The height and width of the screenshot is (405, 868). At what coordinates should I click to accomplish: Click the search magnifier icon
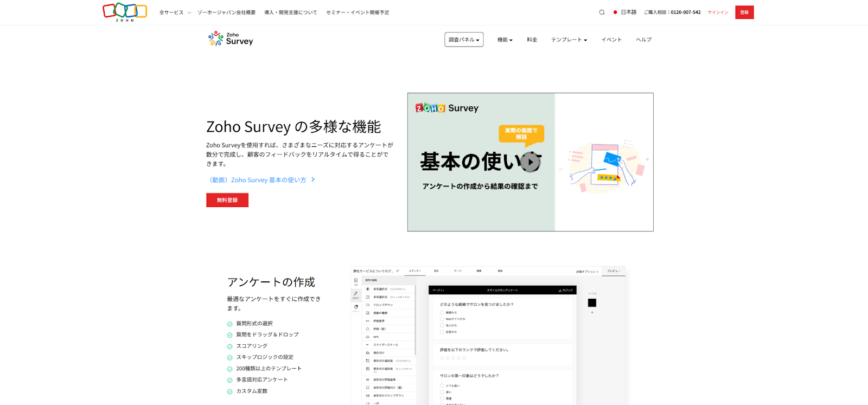pyautogui.click(x=602, y=12)
